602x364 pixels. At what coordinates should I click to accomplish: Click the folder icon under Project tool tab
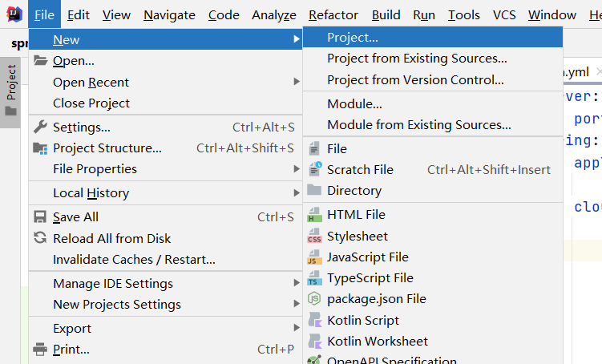pos(10,111)
